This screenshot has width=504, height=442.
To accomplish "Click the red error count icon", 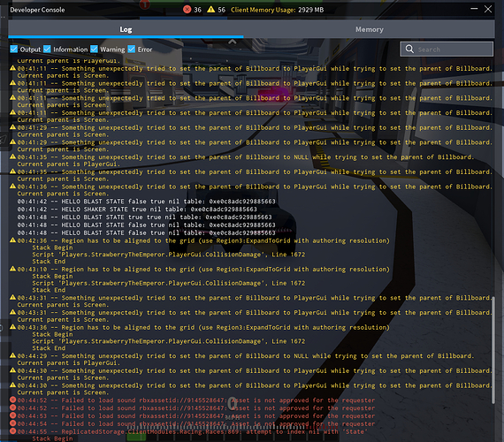I will coord(187,10).
